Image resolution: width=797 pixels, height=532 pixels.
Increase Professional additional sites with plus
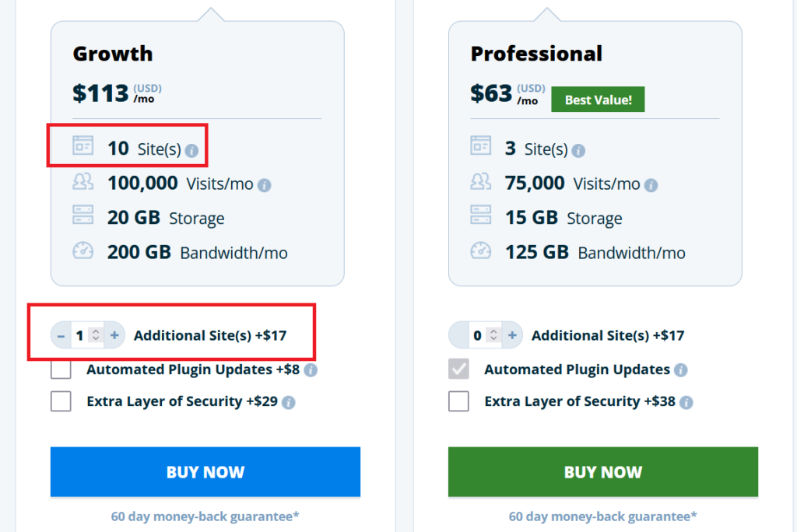click(512, 336)
